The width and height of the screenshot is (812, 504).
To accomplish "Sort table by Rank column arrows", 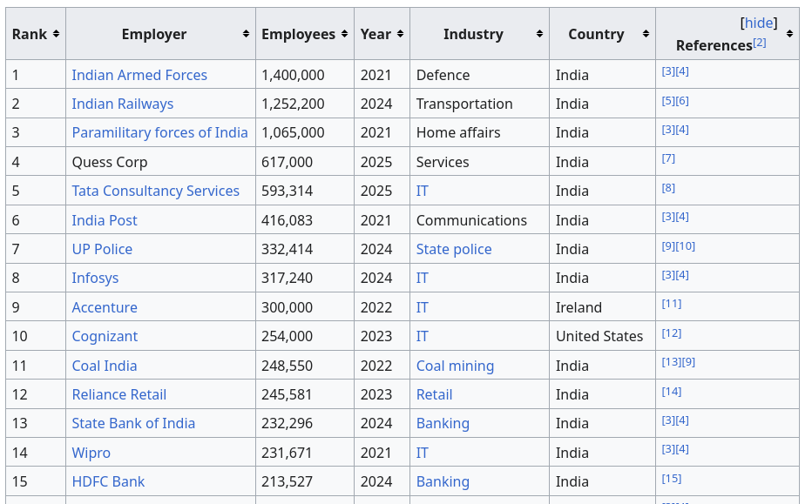I will point(56,34).
